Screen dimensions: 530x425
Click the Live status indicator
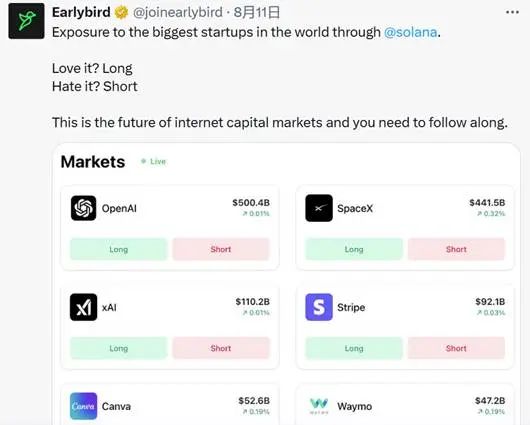(x=154, y=161)
